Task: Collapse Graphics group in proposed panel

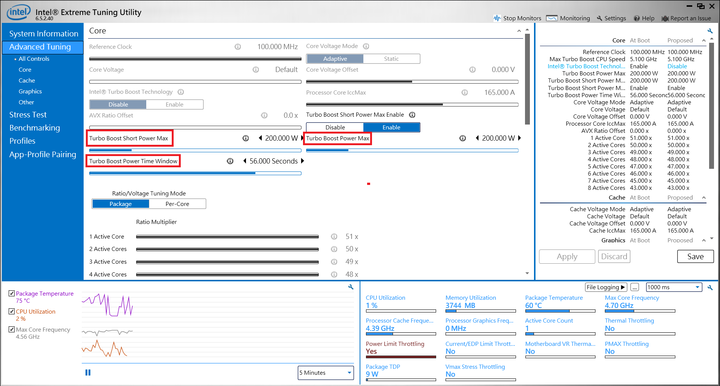Action: [x=703, y=240]
